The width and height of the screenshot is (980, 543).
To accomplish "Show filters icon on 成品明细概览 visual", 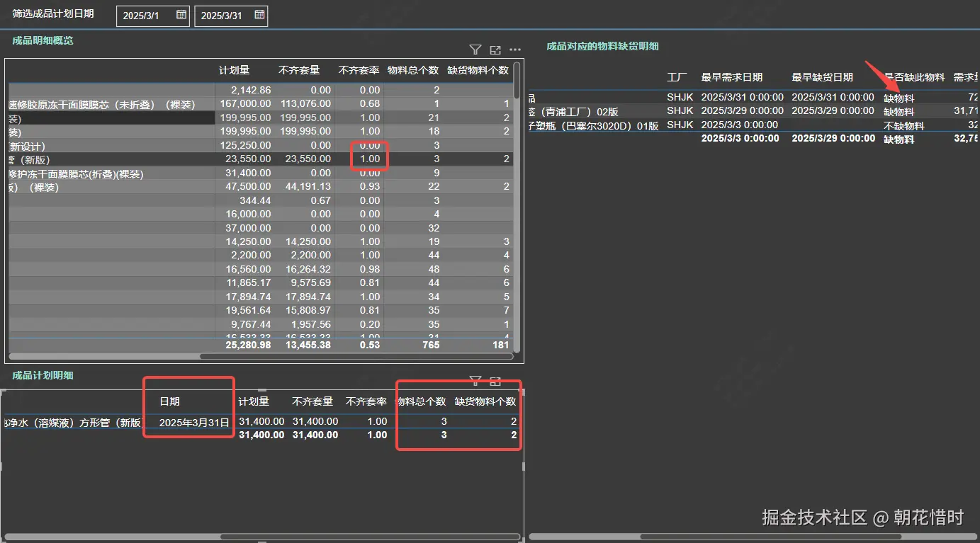I will (475, 50).
